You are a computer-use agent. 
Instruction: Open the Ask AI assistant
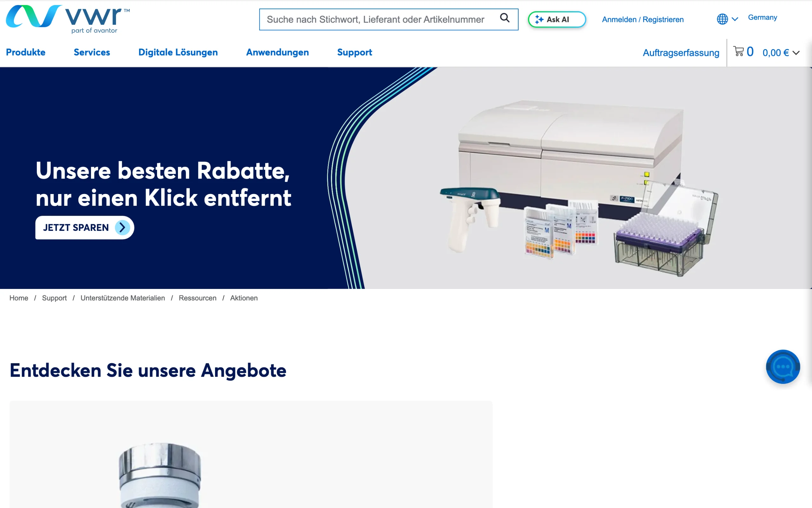[x=557, y=19]
